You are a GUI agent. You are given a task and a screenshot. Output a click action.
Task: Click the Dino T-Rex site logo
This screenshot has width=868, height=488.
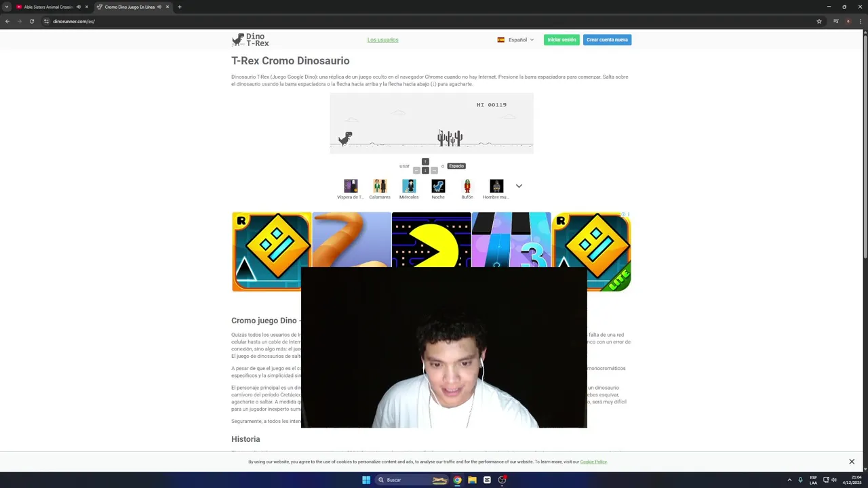click(250, 40)
